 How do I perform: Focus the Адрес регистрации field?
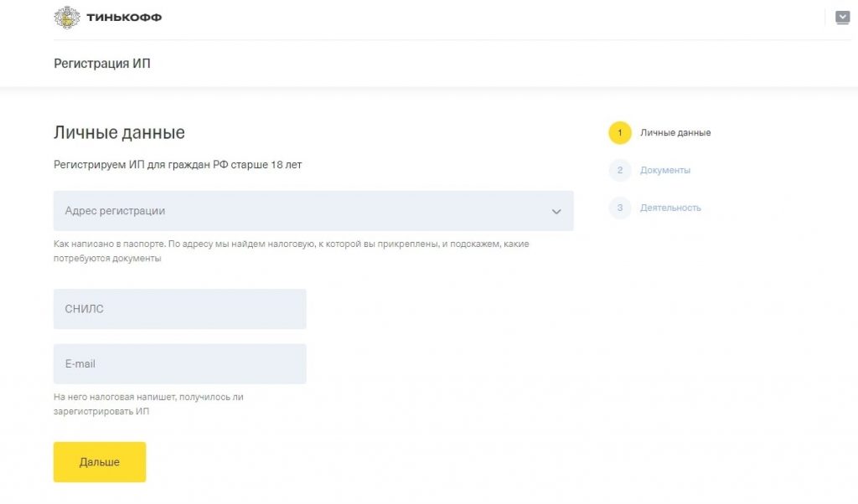pyautogui.click(x=313, y=211)
